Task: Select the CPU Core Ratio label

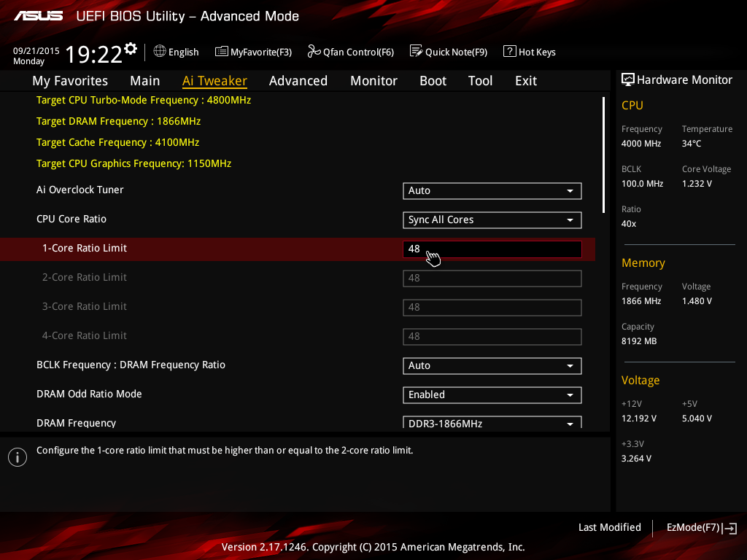Action: click(x=71, y=219)
